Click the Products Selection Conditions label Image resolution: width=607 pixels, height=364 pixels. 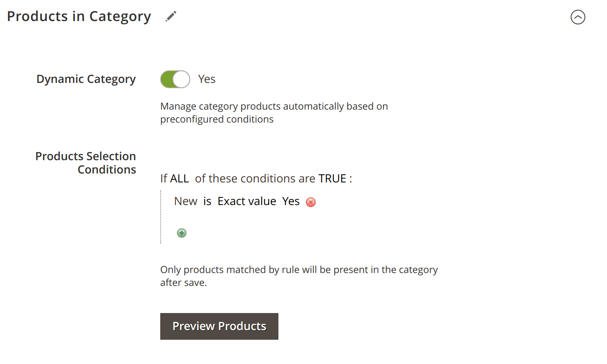coord(86,163)
